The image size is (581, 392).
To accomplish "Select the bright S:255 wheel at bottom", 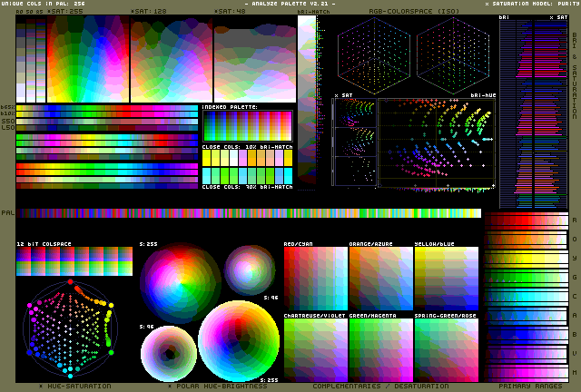I will tap(239, 341).
